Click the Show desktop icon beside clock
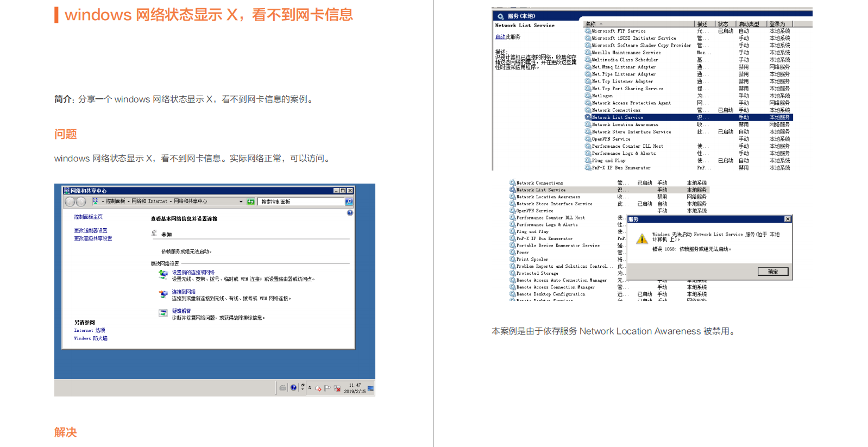The width and height of the screenshot is (868, 447). click(x=370, y=388)
